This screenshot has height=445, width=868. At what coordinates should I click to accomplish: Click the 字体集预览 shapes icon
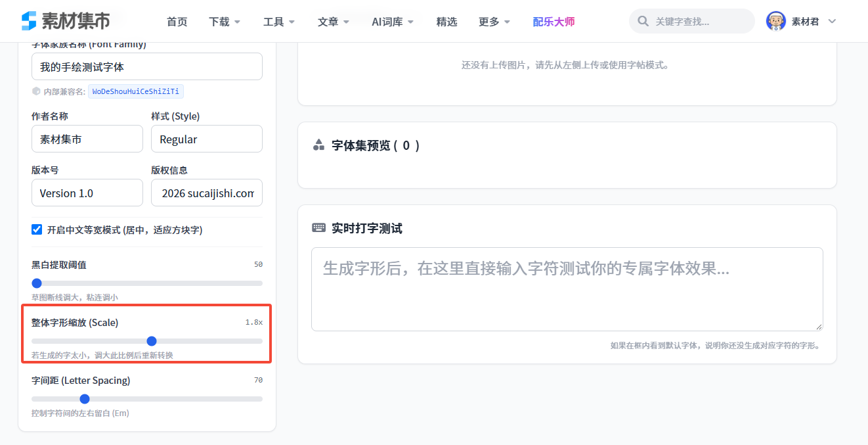[318, 145]
